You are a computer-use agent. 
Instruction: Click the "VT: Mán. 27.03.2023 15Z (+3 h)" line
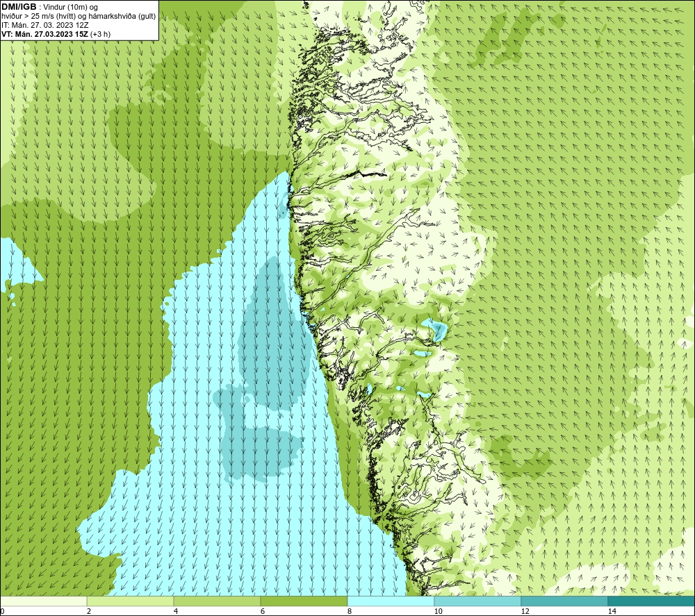(56, 34)
